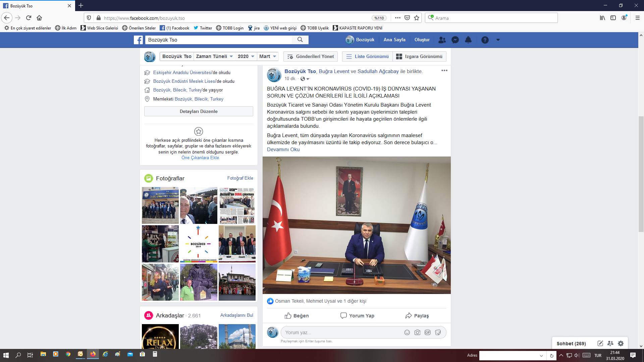Open Firefox account icon
The height and width of the screenshot is (362, 644).
point(624,18)
